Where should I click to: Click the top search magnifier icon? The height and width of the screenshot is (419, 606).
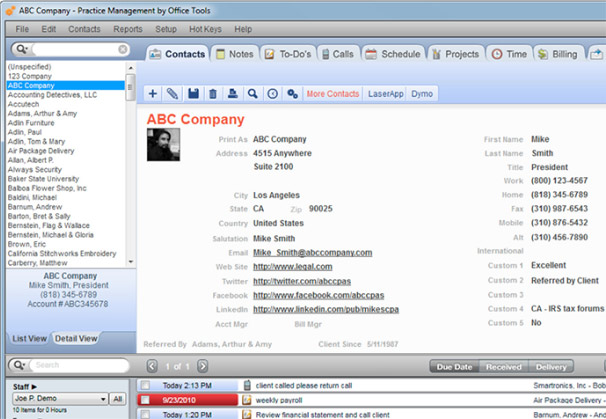coord(21,49)
